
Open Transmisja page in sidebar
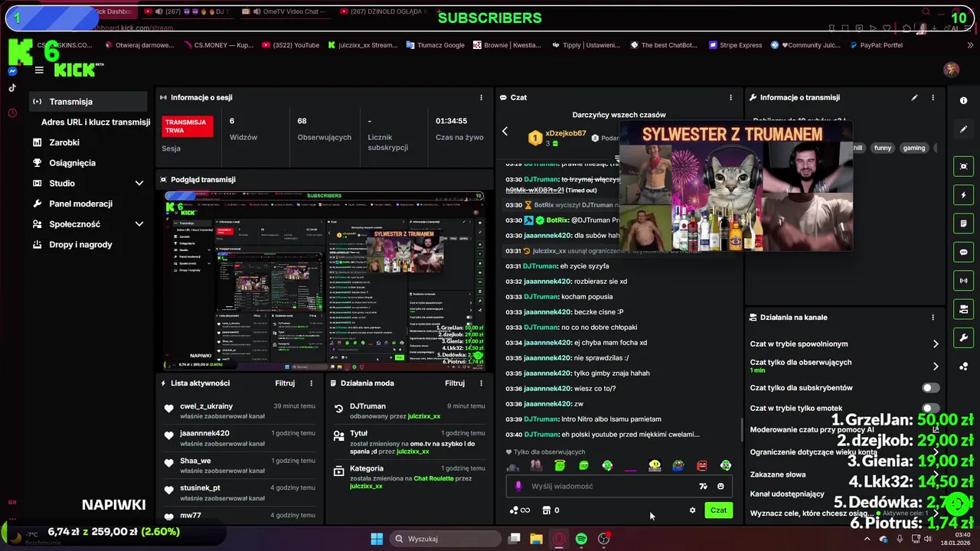[x=88, y=102]
